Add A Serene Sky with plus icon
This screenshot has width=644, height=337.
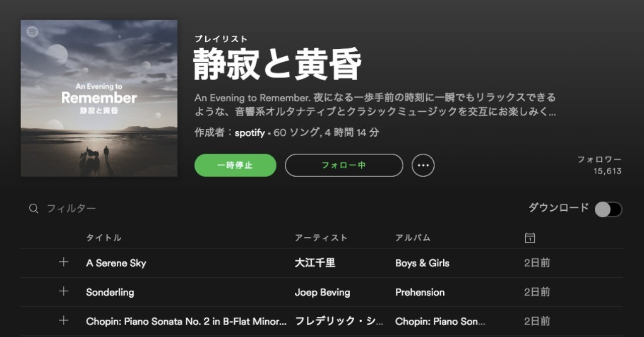coord(63,262)
